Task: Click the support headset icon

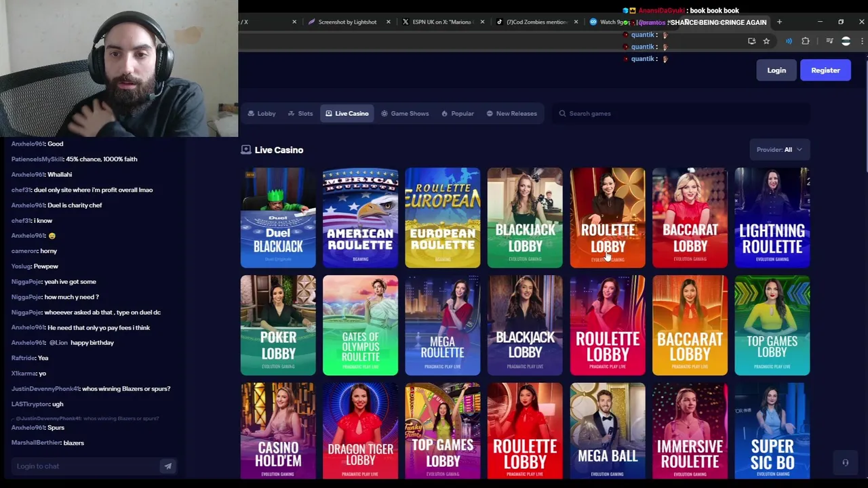Action: [845, 463]
